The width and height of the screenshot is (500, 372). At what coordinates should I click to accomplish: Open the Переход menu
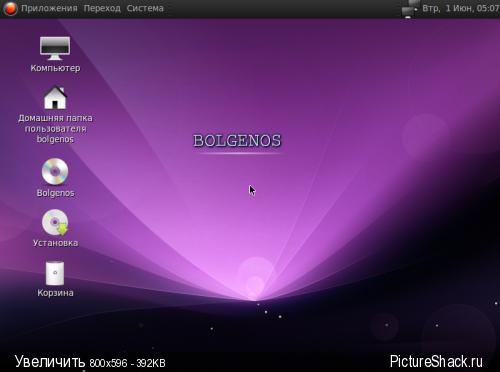102,8
